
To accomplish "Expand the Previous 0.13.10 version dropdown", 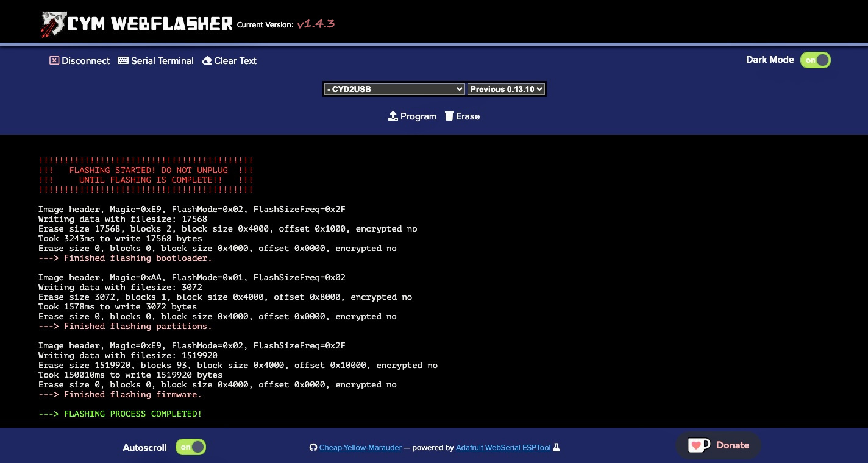I will tap(506, 90).
